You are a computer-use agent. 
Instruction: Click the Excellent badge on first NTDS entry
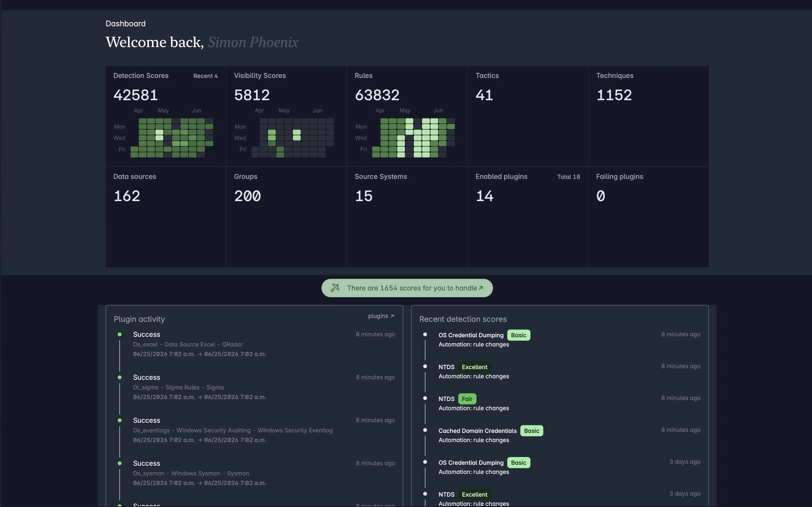[x=474, y=367]
